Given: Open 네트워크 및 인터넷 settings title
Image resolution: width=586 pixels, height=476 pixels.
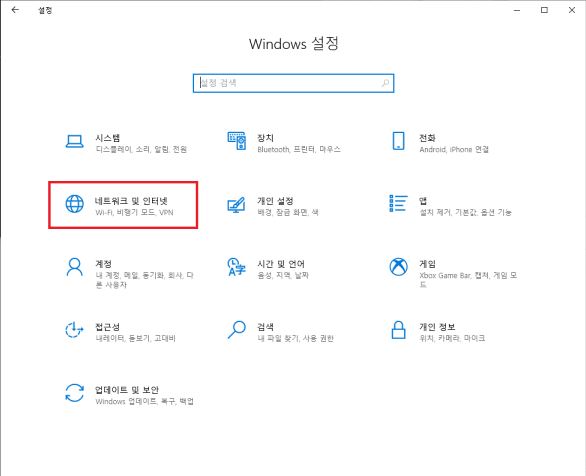Looking at the screenshot, I should (x=131, y=201).
